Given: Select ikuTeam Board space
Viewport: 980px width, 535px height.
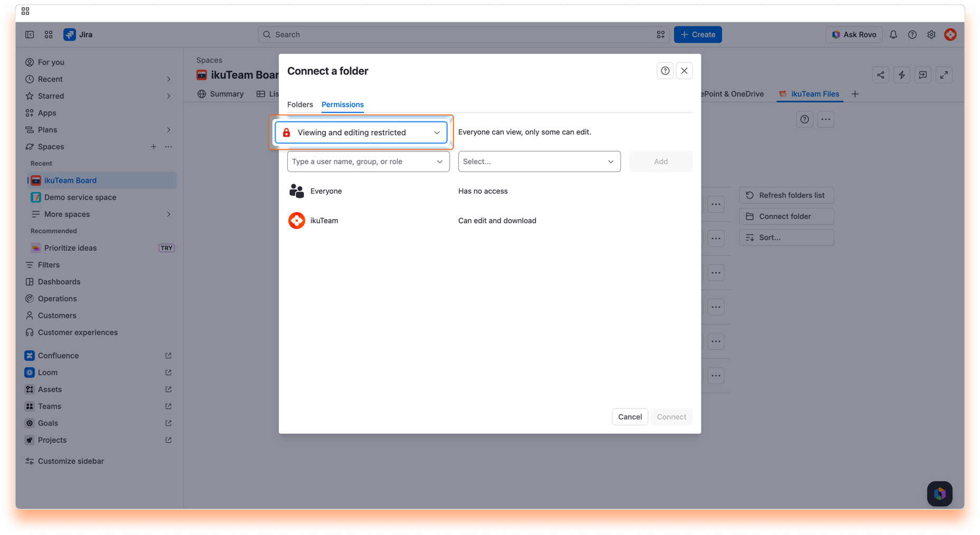Looking at the screenshot, I should point(101,180).
